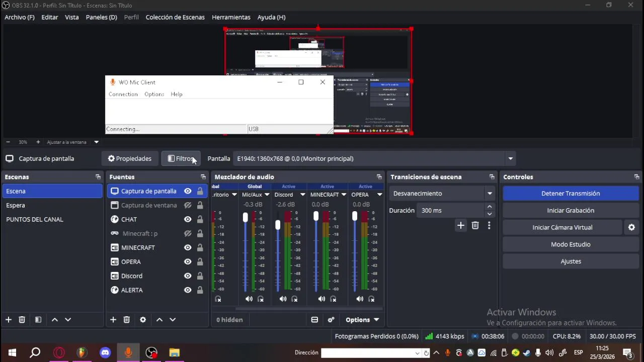Show the Minecraft : p source
The width and height of the screenshot is (644, 362).
click(188, 233)
